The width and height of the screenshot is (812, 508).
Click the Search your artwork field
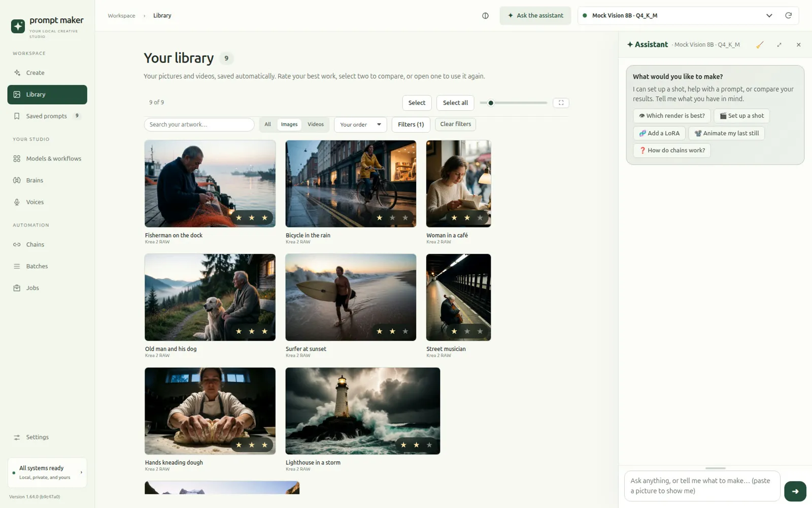point(199,124)
